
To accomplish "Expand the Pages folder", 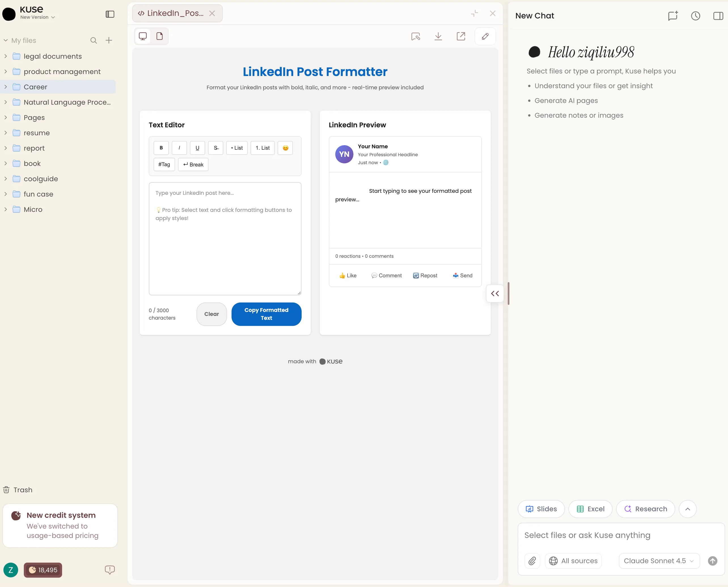I will 6,117.
